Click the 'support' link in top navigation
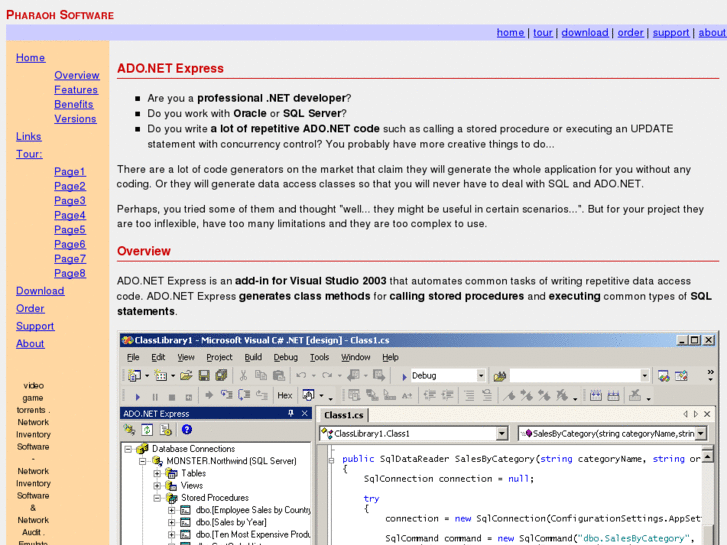 671,32
